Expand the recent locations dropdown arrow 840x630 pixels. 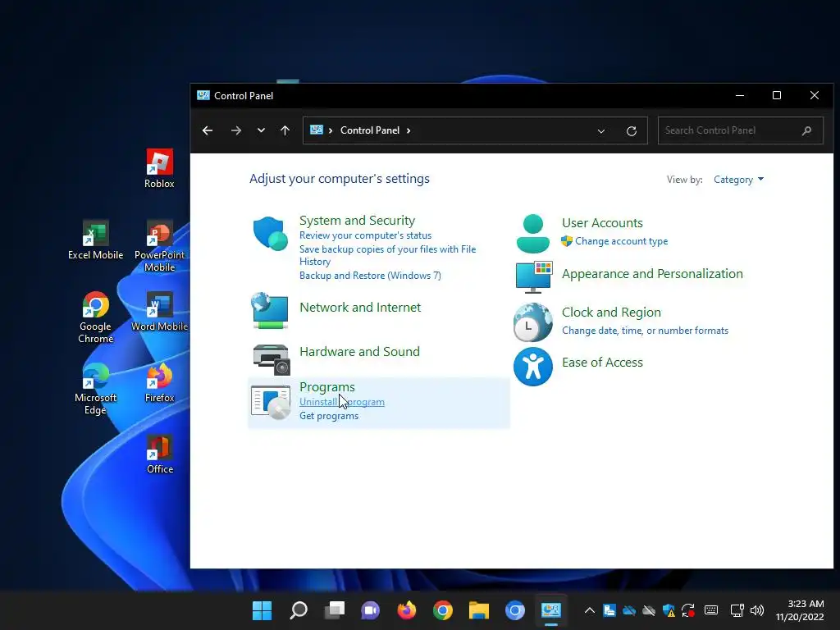point(261,130)
